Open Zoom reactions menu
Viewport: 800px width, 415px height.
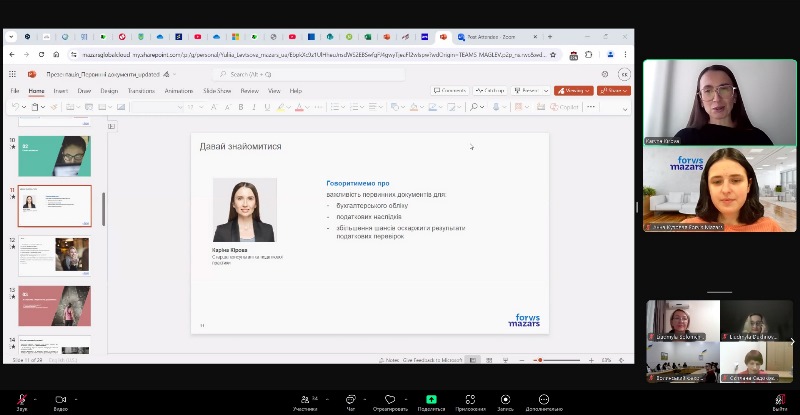point(390,399)
